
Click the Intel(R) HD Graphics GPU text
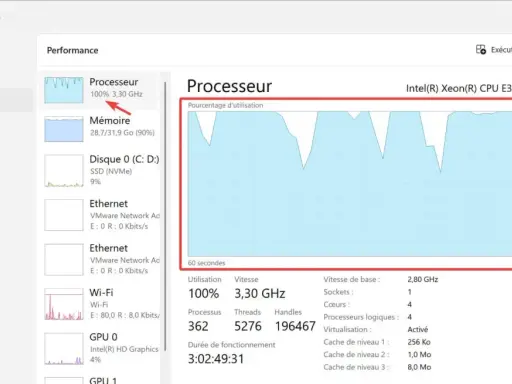pyautogui.click(x=124, y=349)
